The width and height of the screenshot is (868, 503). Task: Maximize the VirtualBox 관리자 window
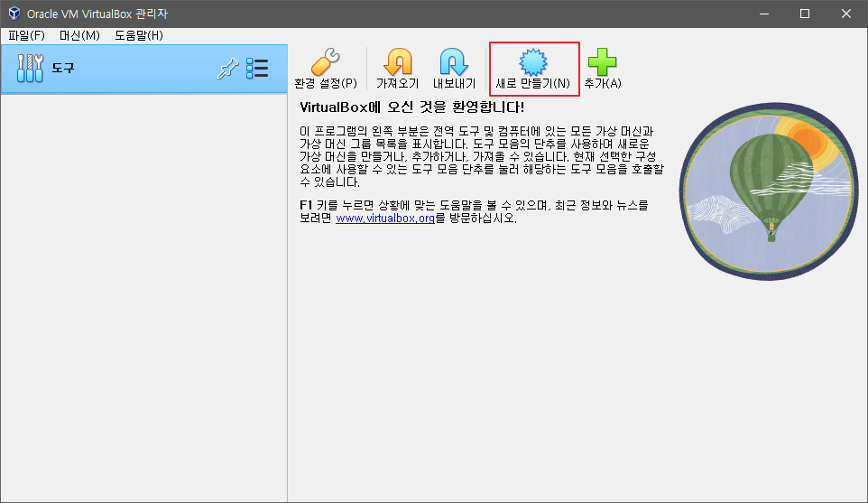coord(805,14)
